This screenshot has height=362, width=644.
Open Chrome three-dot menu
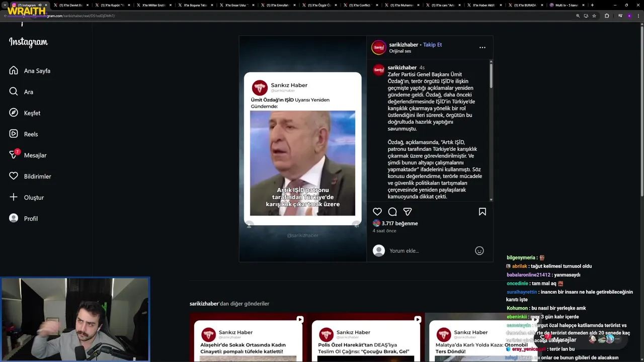(x=637, y=16)
